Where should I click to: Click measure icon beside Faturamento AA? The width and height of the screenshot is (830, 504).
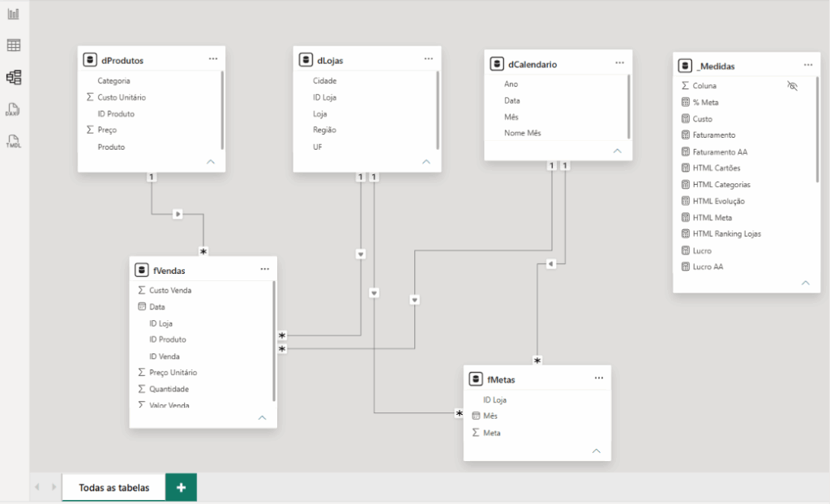pos(686,152)
